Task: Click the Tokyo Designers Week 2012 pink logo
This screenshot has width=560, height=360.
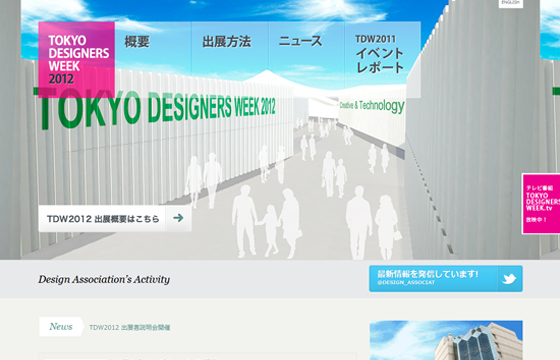Action: coord(76,60)
